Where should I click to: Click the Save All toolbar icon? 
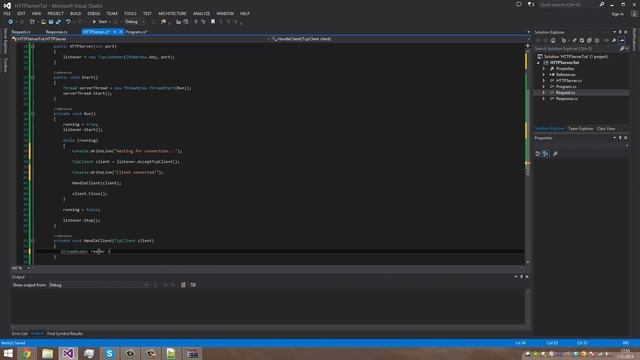pos(58,22)
